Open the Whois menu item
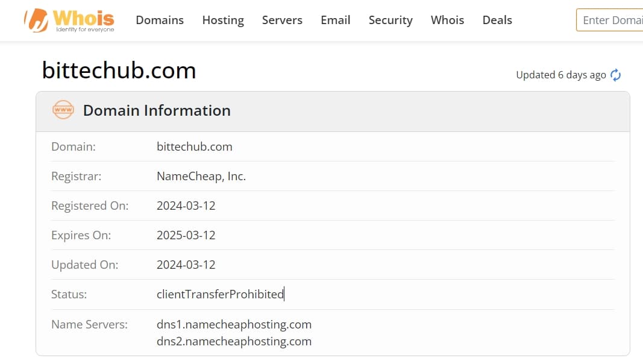The height and width of the screenshot is (364, 643). click(447, 20)
